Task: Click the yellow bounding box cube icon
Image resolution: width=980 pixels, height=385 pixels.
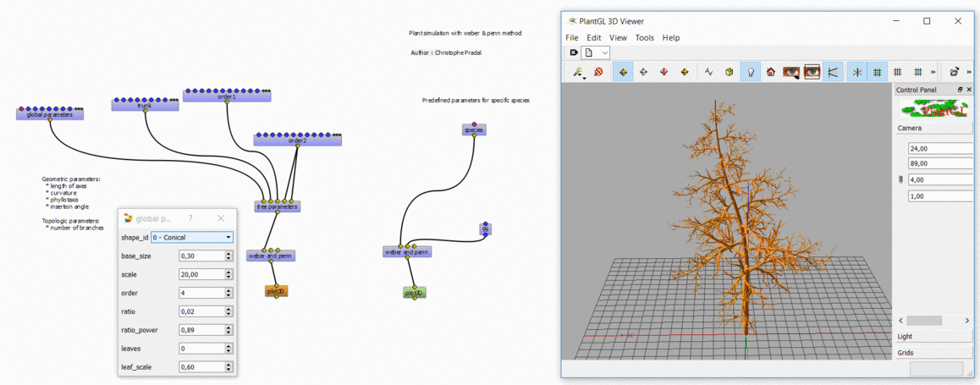Action: point(729,72)
